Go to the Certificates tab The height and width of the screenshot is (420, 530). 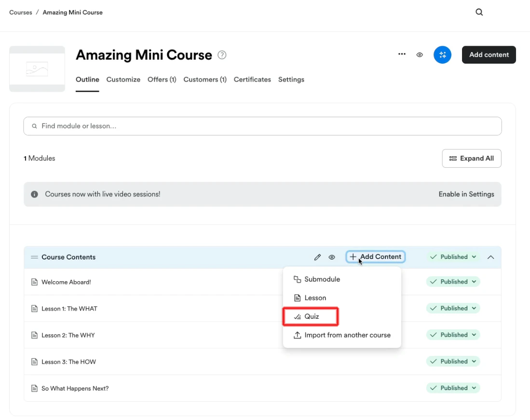[x=252, y=80]
